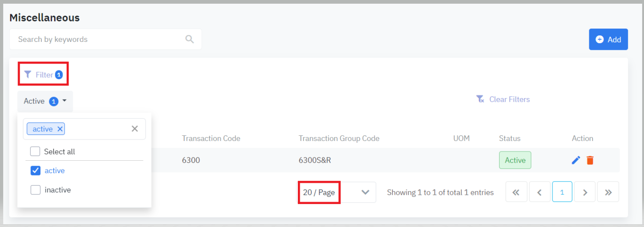Focus the Search by keywords field
The height and width of the screenshot is (227, 644).
pos(97,40)
